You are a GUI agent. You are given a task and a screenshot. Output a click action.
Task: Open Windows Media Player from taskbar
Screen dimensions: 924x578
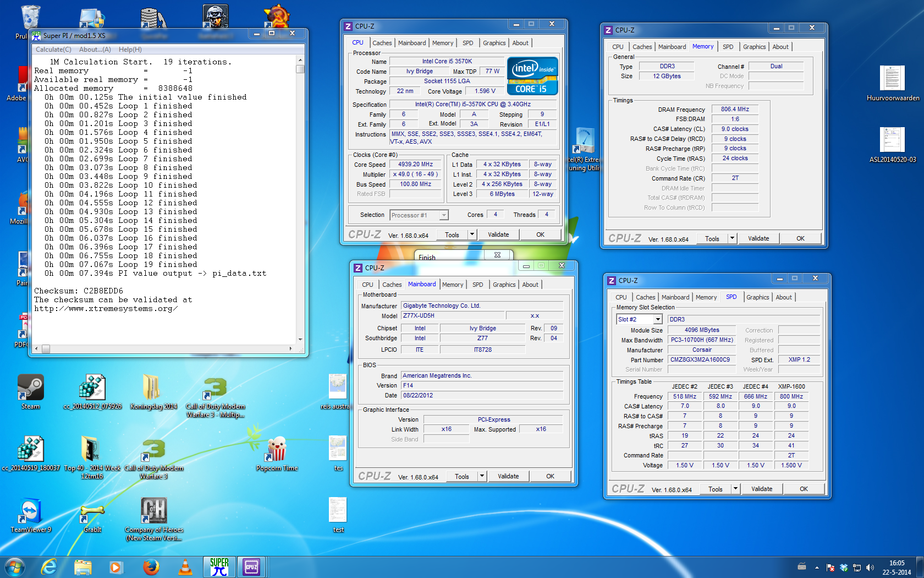pos(116,566)
